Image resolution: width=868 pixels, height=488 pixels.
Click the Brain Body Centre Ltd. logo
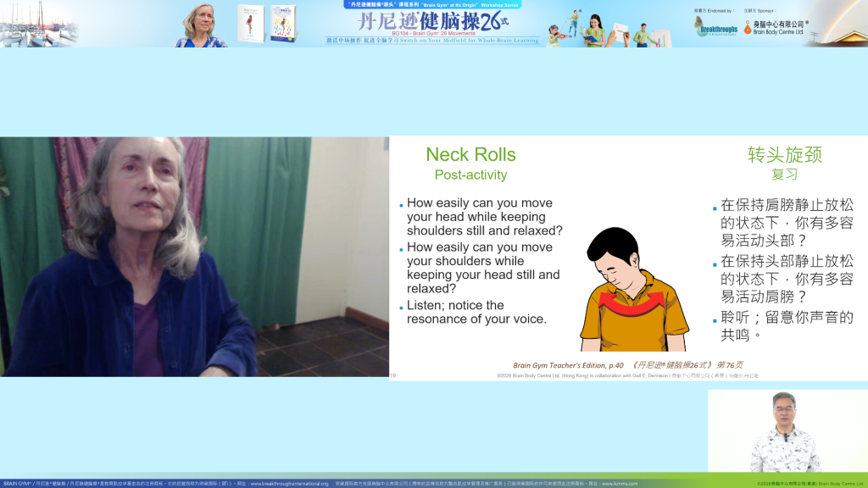pyautogui.click(x=775, y=27)
